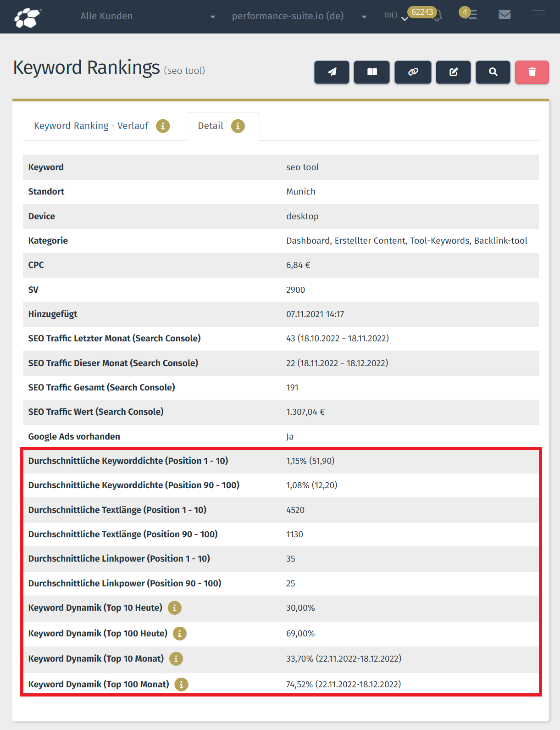The image size is (560, 730).
Task: Click the edit pencil icon button
Action: tap(453, 72)
